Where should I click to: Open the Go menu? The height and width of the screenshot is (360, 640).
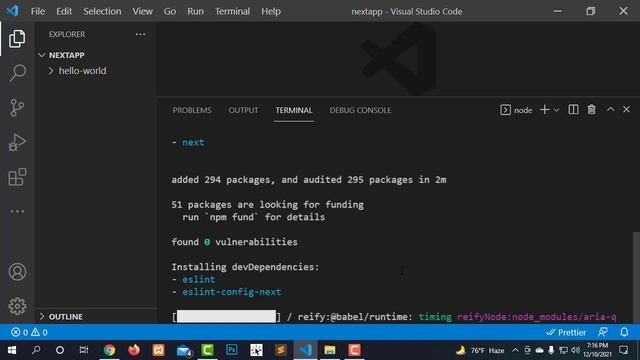pos(170,11)
